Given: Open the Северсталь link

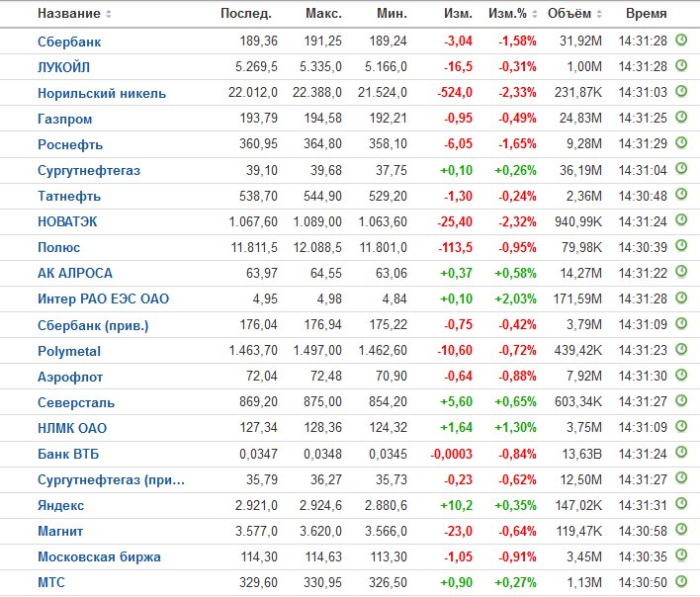Looking at the screenshot, I should pyautogui.click(x=76, y=403).
